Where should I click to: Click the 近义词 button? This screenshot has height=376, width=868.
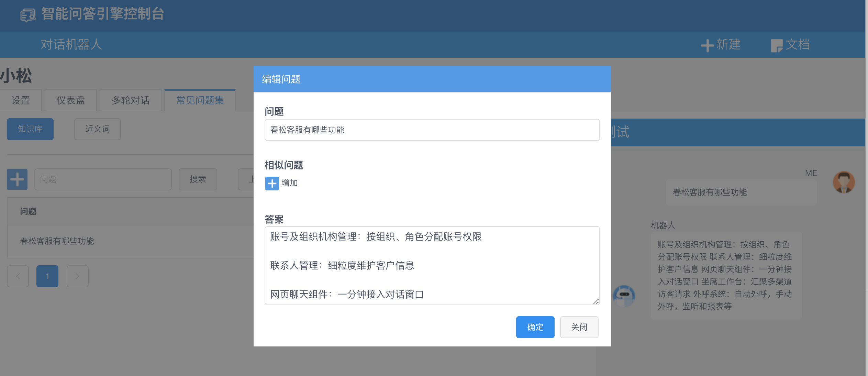coord(98,129)
